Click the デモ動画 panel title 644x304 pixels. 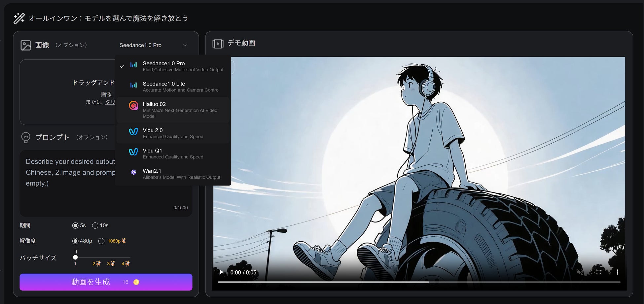click(241, 43)
